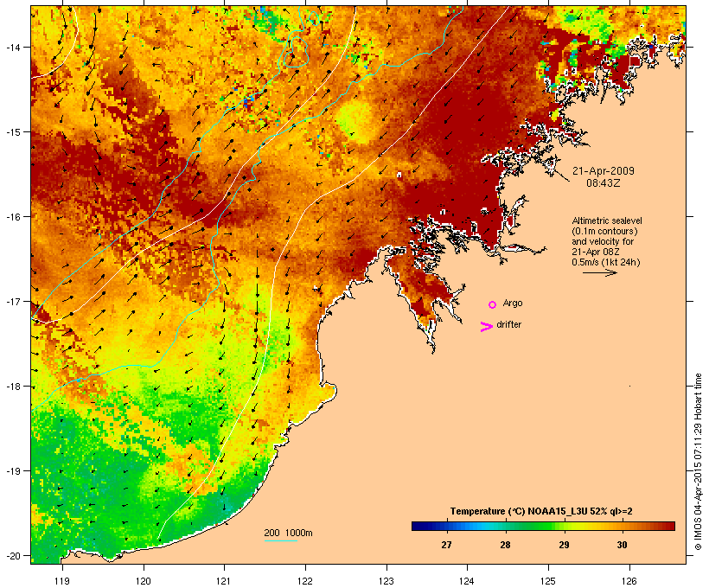Click the dark red end of color bar

point(670,526)
